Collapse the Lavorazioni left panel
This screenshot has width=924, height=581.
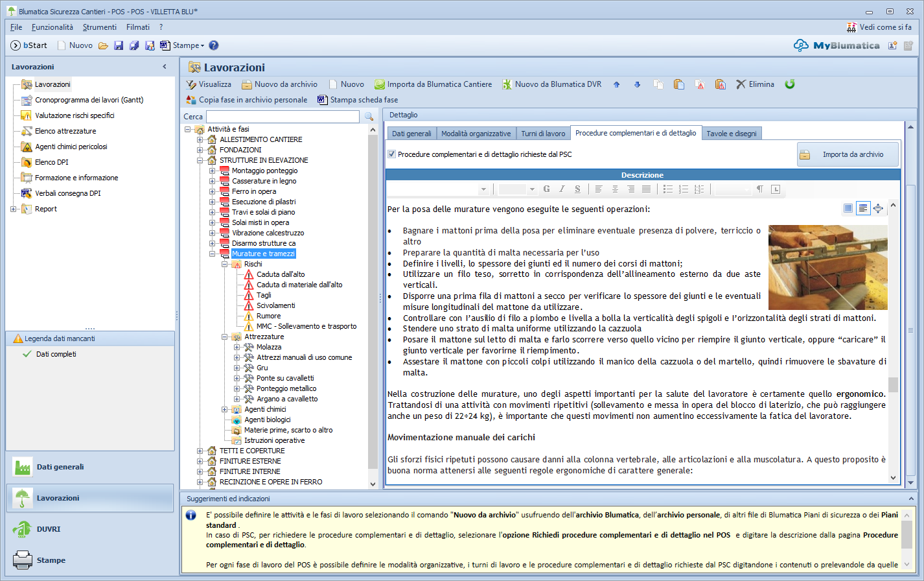point(165,67)
